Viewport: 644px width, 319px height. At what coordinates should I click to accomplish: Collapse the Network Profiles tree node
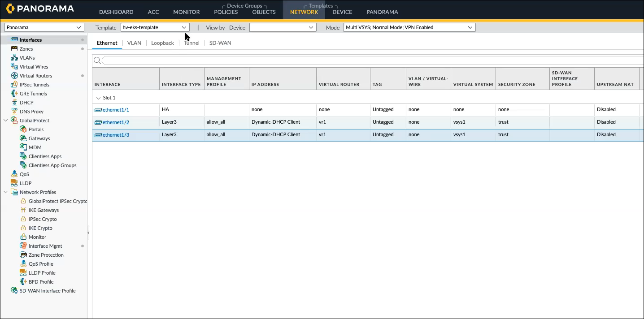(6, 192)
